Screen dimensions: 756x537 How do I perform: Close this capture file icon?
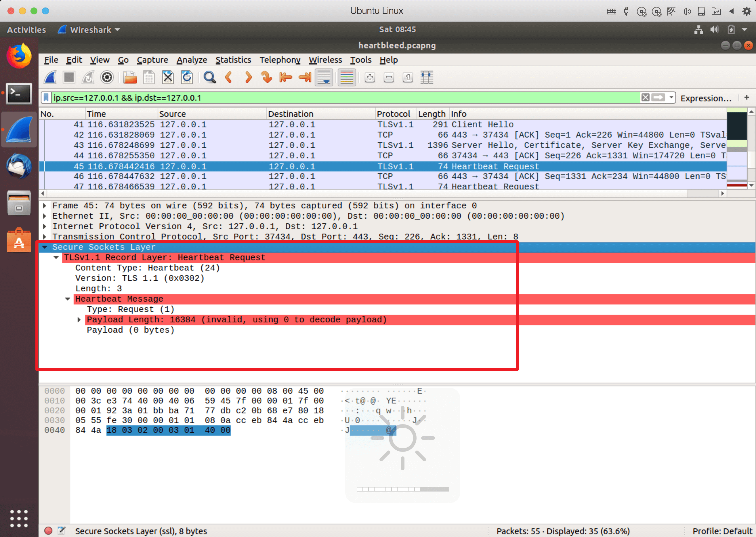point(168,78)
